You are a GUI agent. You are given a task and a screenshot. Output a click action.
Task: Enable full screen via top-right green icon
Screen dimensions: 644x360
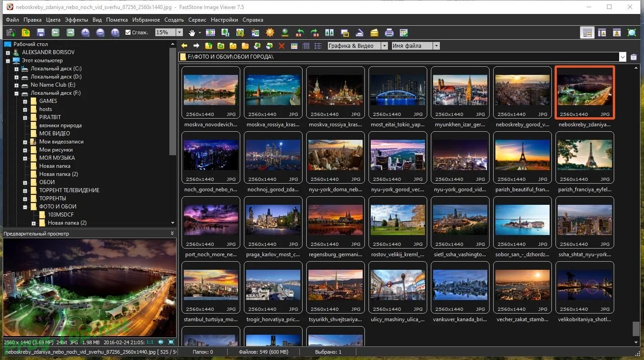(x=632, y=32)
